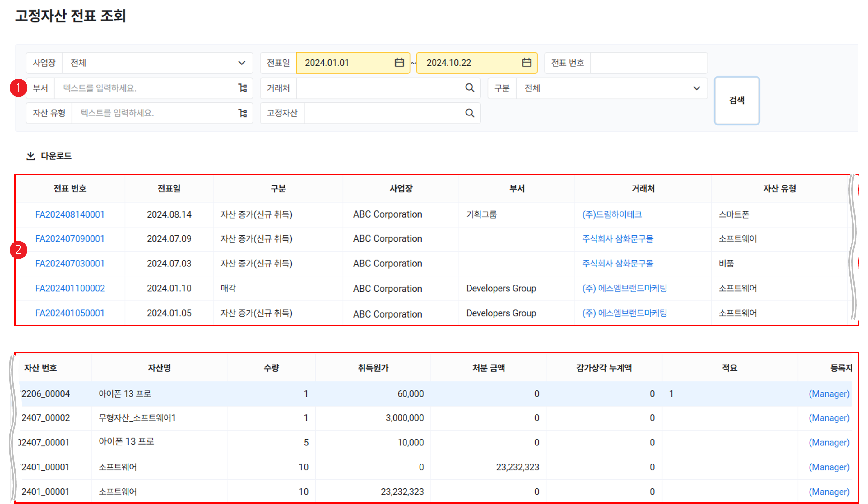Open the end date calendar picker icon
Viewport: 868px width, 504px height.
[x=526, y=62]
